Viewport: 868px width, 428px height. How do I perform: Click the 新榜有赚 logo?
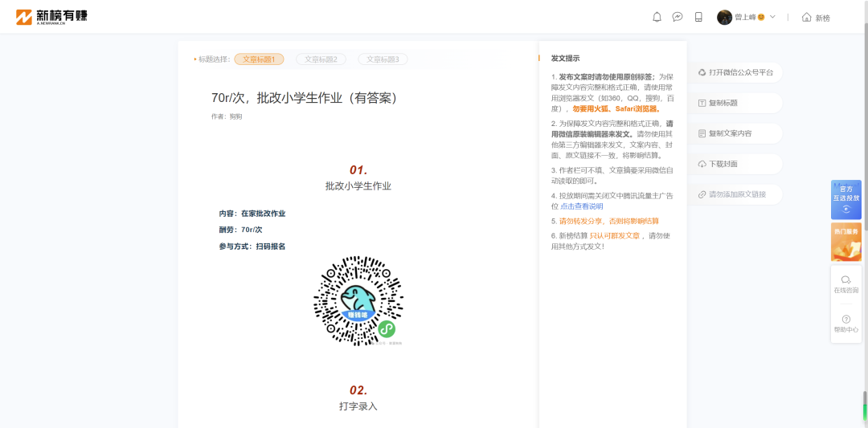pos(51,17)
